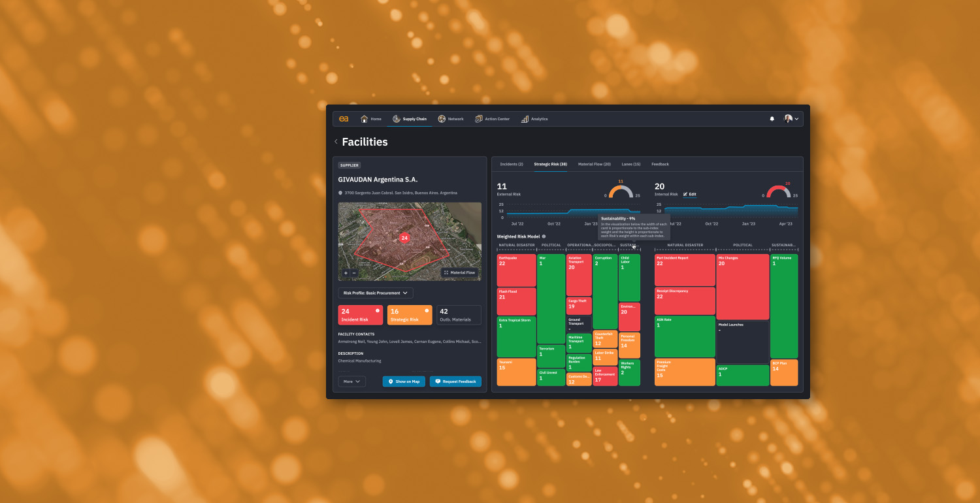The height and width of the screenshot is (503, 980).
Task: Edit the Internal Risk value
Action: (691, 194)
